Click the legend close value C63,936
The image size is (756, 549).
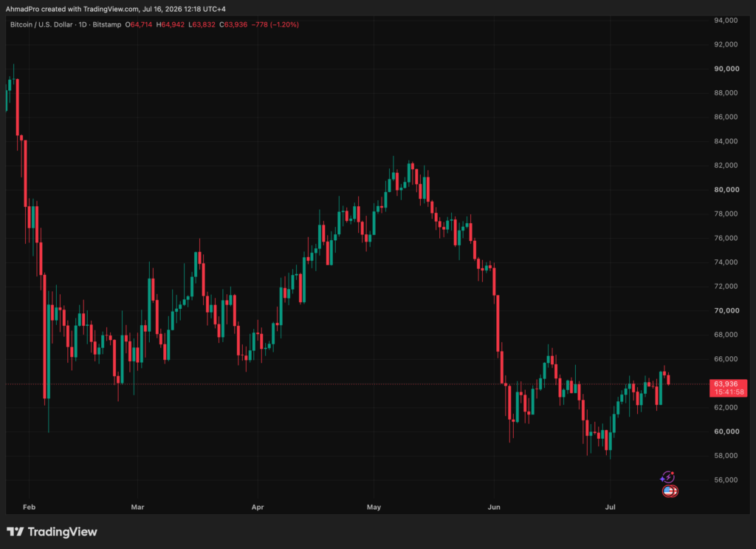(x=233, y=24)
